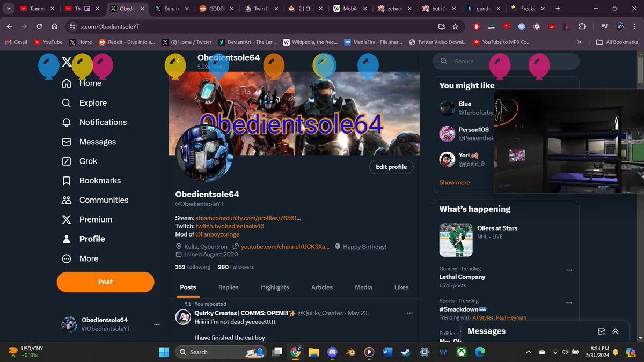Reload the page with refresh icon
This screenshot has width=644, height=362.
[39, 26]
